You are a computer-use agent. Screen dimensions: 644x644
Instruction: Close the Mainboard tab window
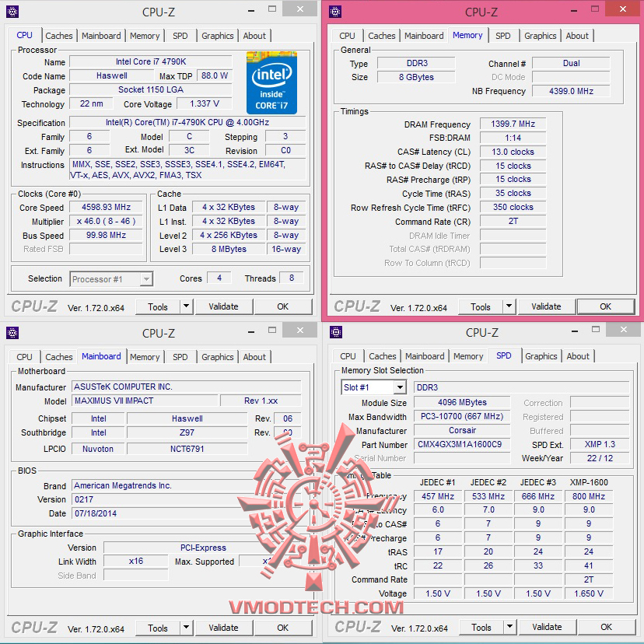click(x=300, y=331)
